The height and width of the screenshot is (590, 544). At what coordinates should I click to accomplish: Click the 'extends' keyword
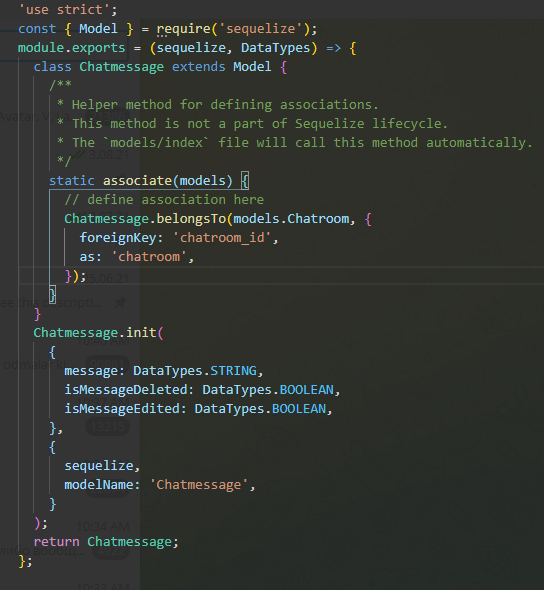(199, 67)
